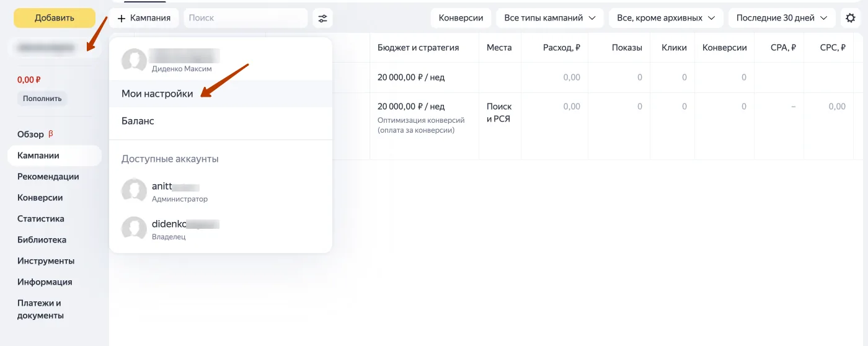Image resolution: width=868 pixels, height=346 pixels.
Task: Click the Расход, ₽ column header
Action: (x=561, y=48)
